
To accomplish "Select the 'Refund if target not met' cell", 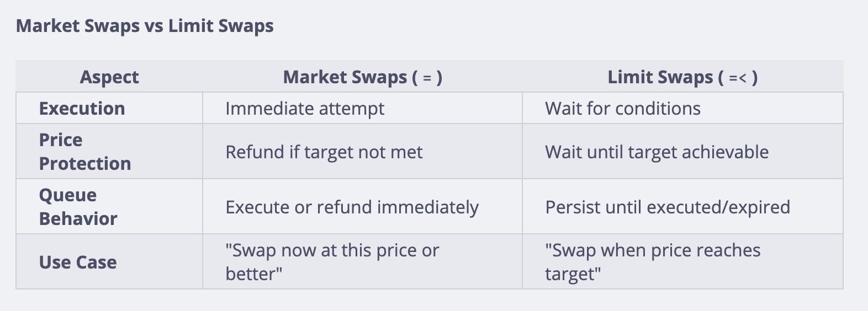I will [324, 152].
